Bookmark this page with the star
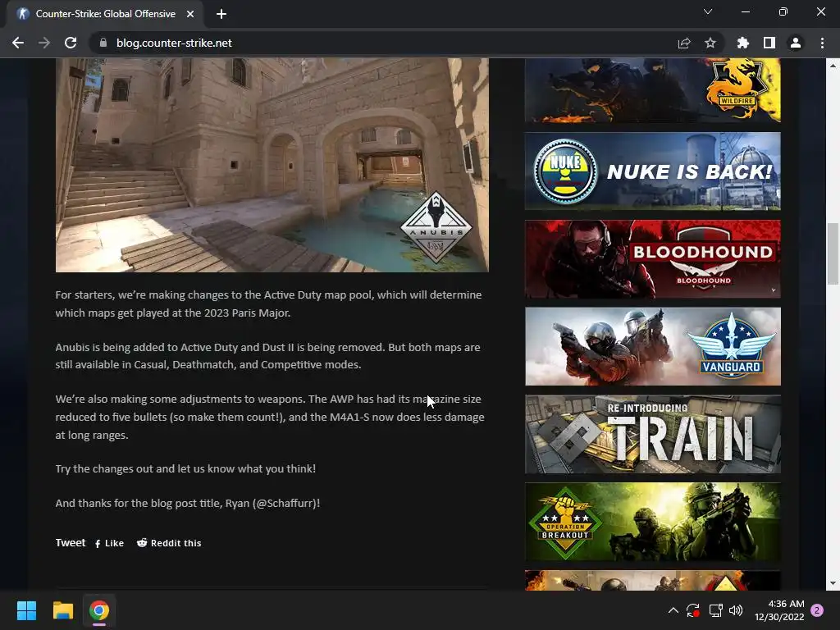The width and height of the screenshot is (840, 630). click(710, 43)
